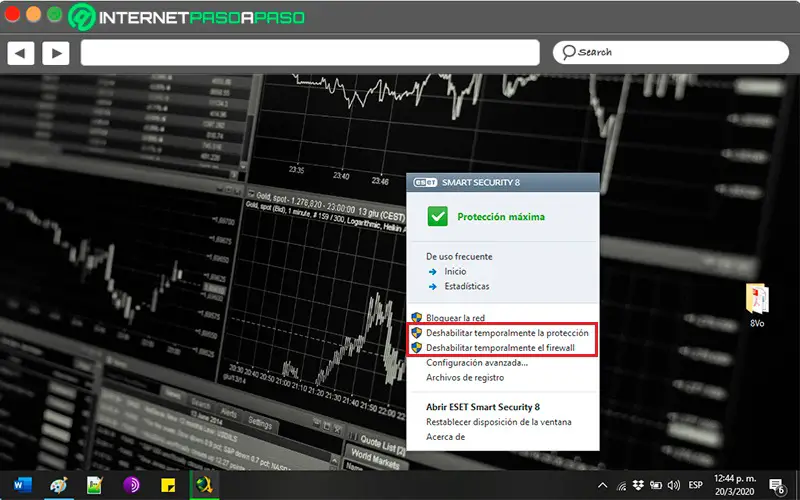Screen dimensions: 800x500
Task: Click the shield icon beside Bloquear la red
Action: (x=417, y=317)
